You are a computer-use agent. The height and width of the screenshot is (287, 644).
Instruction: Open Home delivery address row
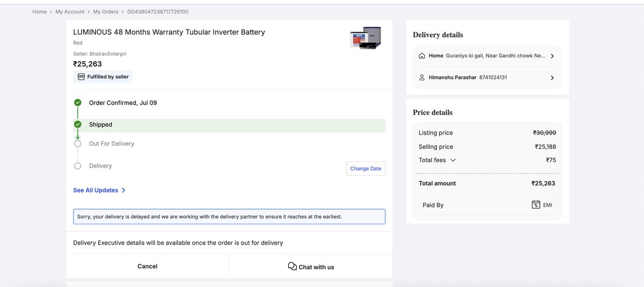[x=487, y=56]
